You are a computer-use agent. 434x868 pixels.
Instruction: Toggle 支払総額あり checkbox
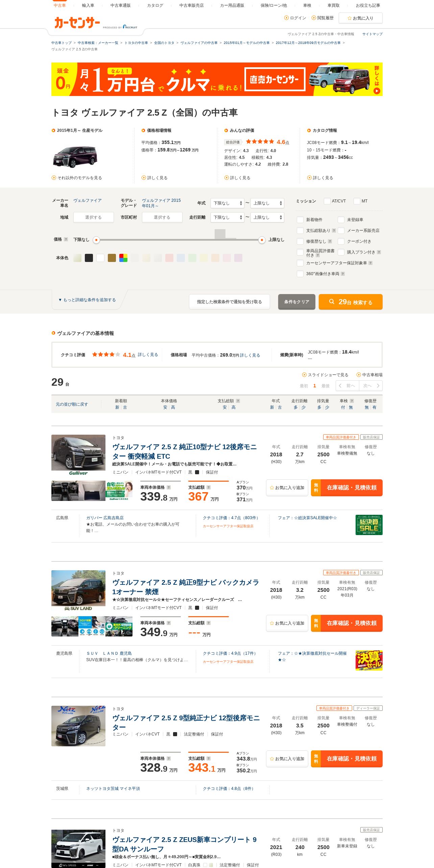300,231
